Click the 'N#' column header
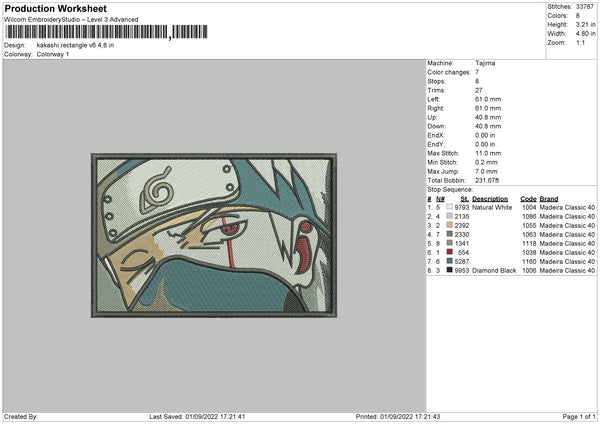 click(x=440, y=199)
